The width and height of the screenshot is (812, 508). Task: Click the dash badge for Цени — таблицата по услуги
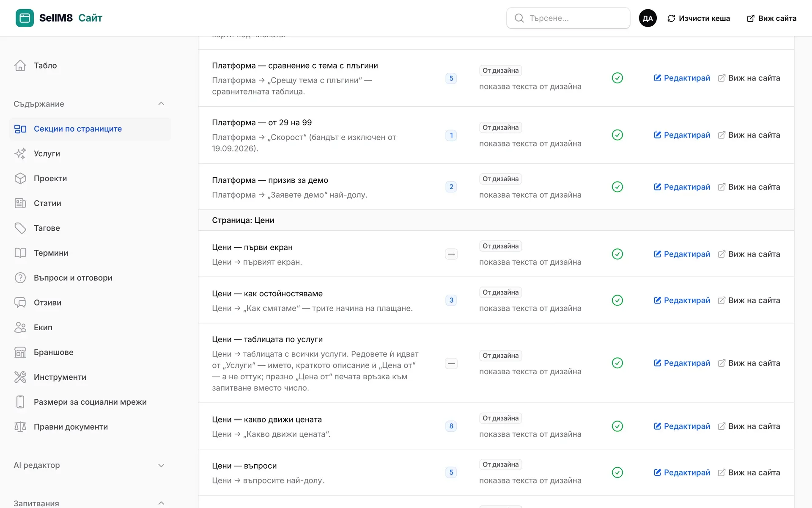pyautogui.click(x=451, y=364)
